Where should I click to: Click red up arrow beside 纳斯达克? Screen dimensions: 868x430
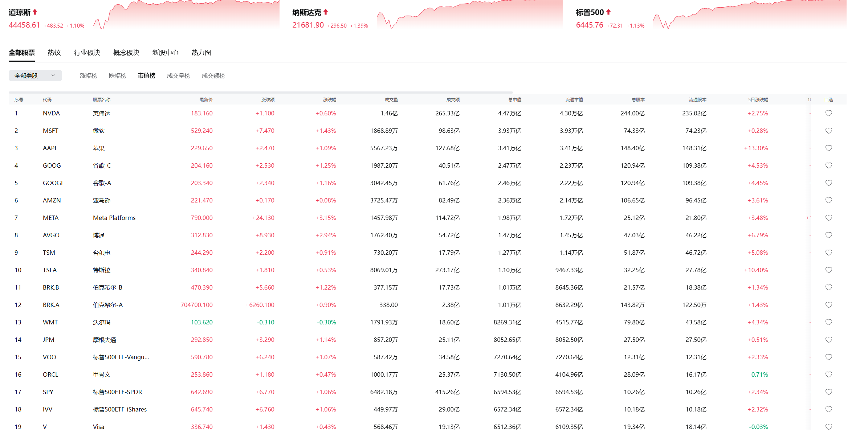pos(326,12)
